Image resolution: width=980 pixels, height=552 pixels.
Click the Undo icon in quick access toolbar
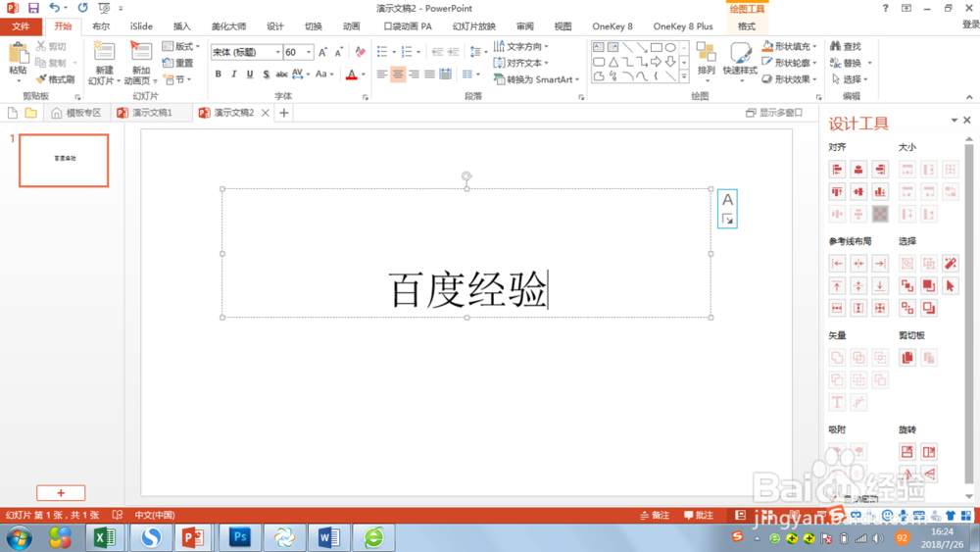click(55, 8)
